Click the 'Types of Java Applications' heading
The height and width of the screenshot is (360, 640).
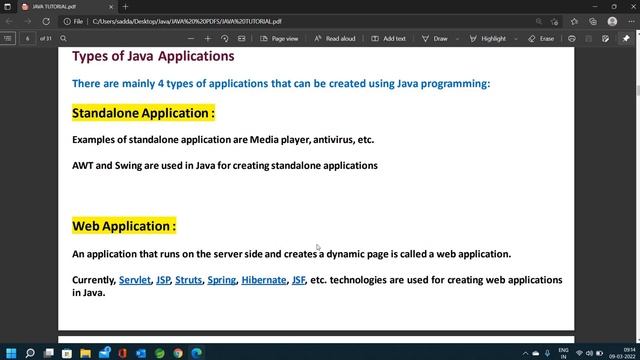click(153, 56)
